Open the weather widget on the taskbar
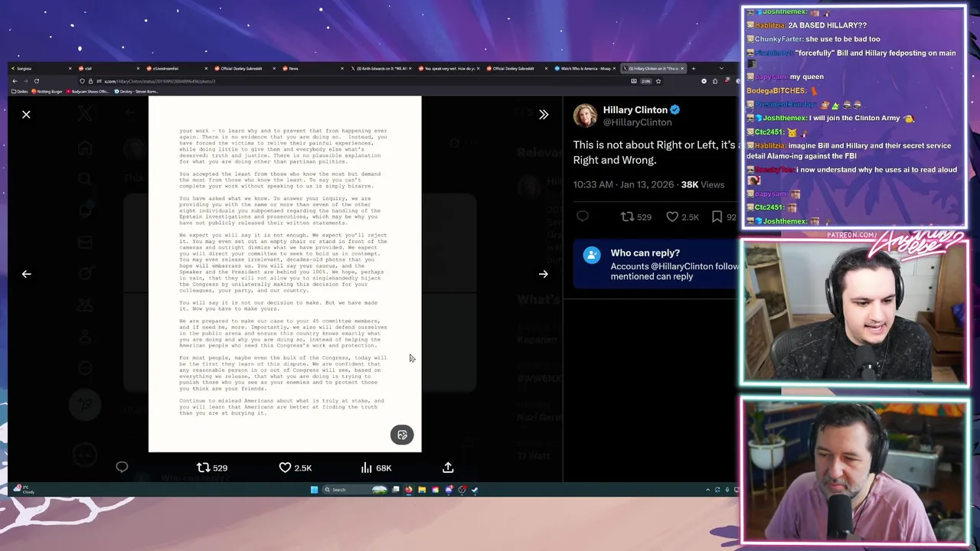Screen dimensions: 980x551 click(x=24, y=490)
